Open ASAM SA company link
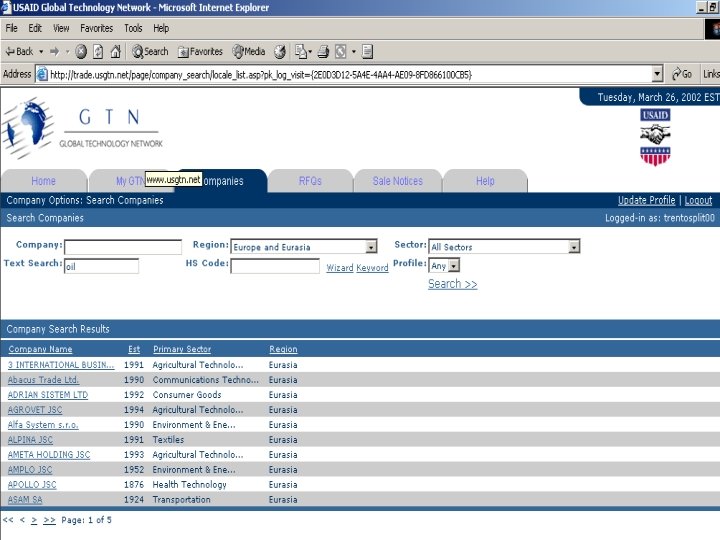720x540 pixels. [25, 500]
